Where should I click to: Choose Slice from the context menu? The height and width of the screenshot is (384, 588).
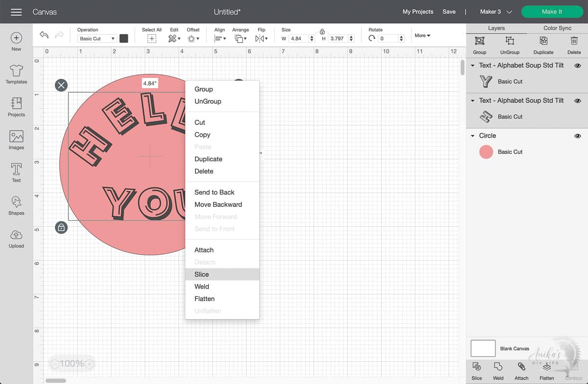pyautogui.click(x=201, y=274)
